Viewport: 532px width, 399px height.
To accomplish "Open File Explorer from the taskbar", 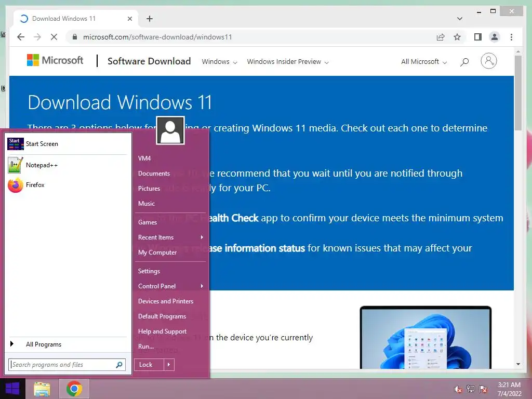I will [x=42, y=389].
